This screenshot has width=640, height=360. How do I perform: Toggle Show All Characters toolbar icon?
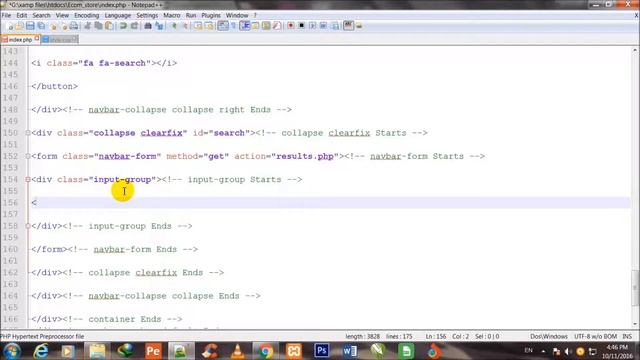(233, 26)
